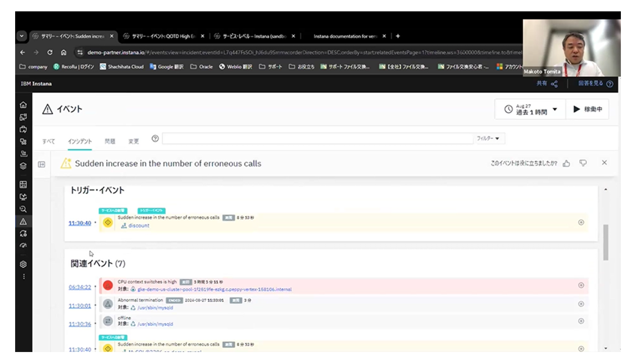636x364 pixels.
Task: Click the red critical icon on CPU event
Action: click(108, 285)
